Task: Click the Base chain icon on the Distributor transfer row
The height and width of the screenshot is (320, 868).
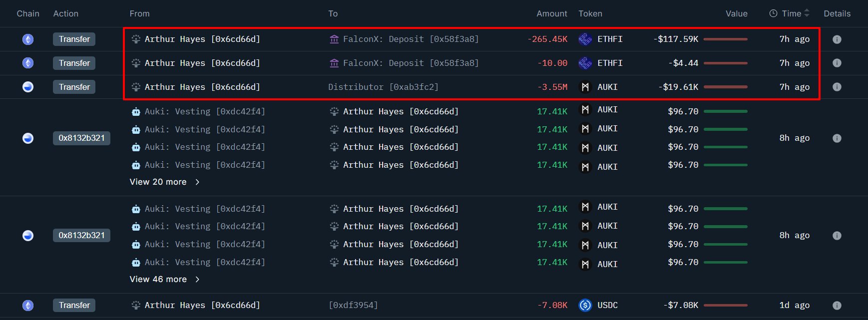Action: pyautogui.click(x=28, y=87)
